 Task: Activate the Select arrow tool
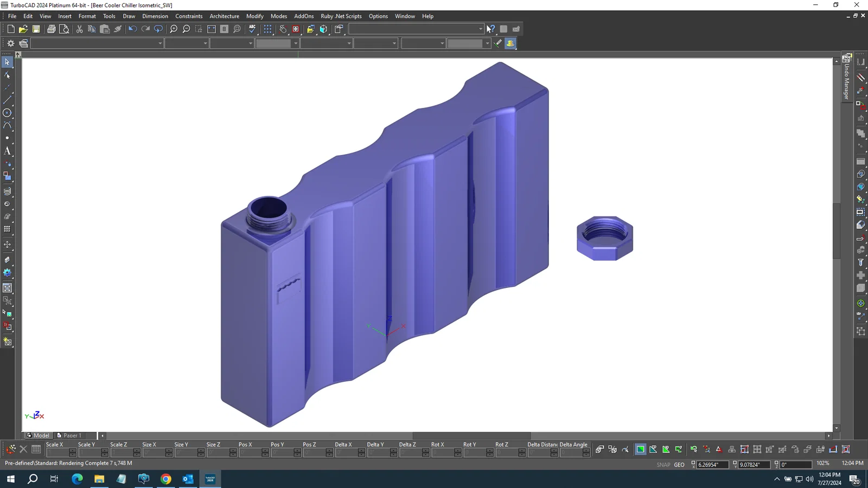(x=7, y=62)
